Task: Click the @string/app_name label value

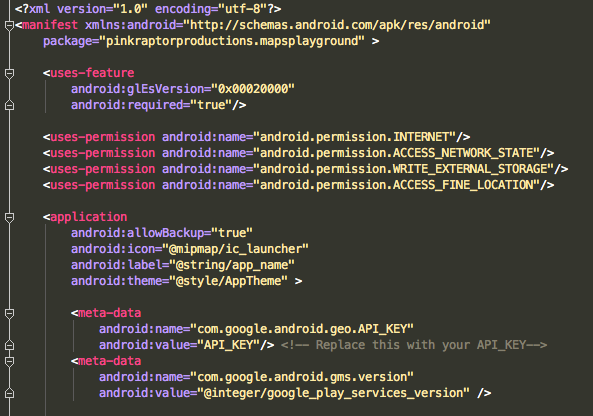Action: [232, 265]
